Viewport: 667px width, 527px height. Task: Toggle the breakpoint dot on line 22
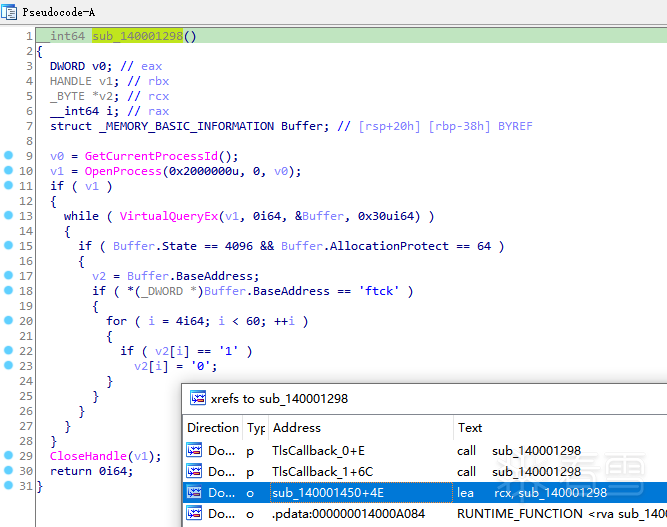pos(9,350)
